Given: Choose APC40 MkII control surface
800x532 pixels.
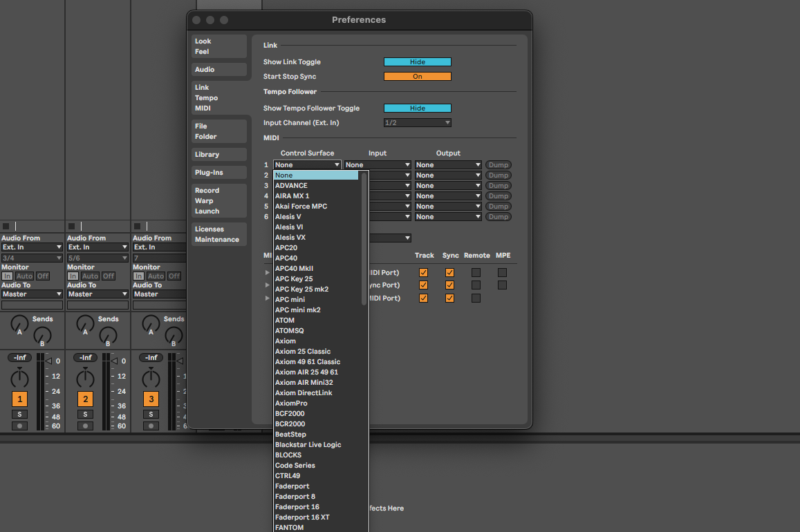Looking at the screenshot, I should [x=316, y=269].
